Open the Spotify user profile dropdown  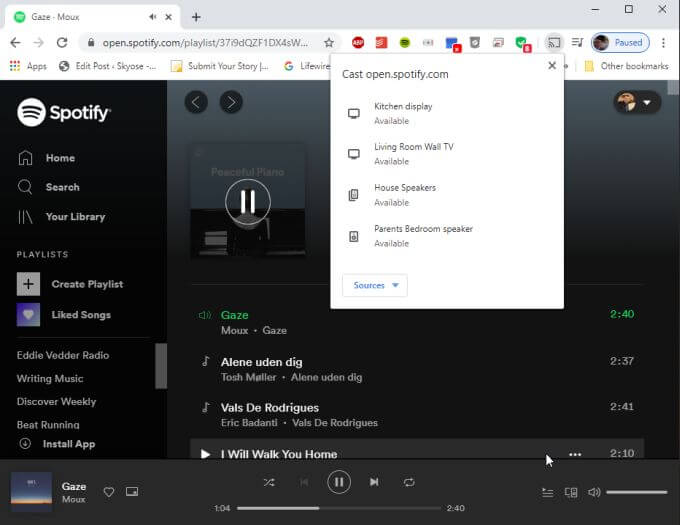637,102
